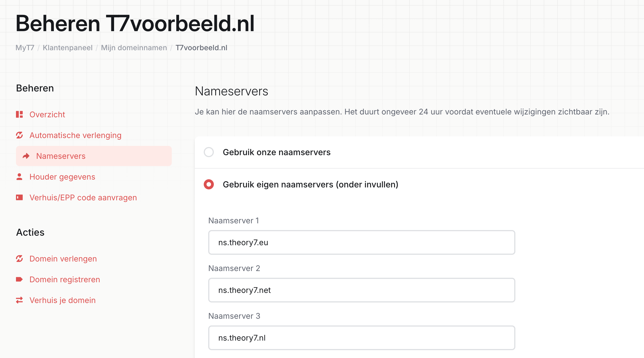
Task: Click the Domein registreren tag icon
Action: click(x=19, y=279)
